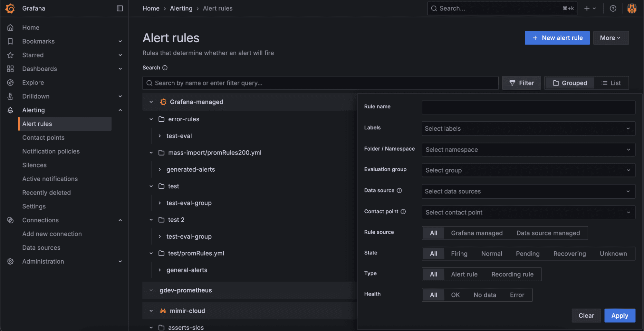This screenshot has width=644, height=331.
Task: Collapse the Grafana-managed section
Action: click(x=151, y=102)
